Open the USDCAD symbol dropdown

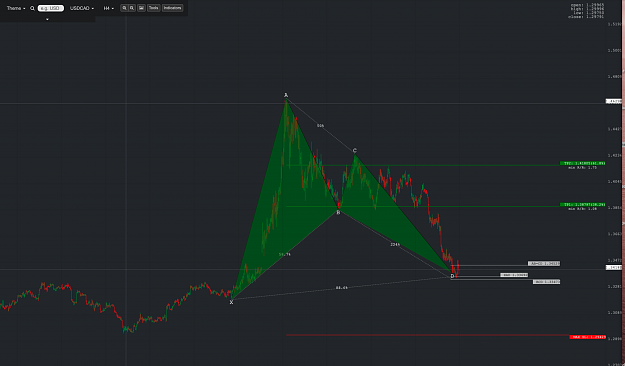[x=82, y=8]
